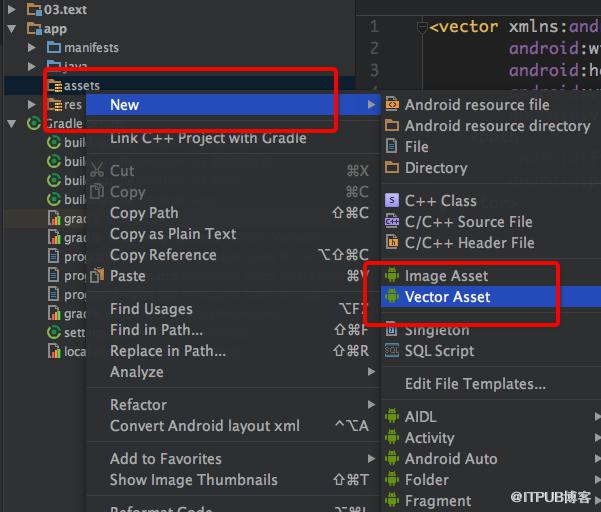Click the Android resource directory folder icon
Viewport: 601px width, 512px height.
392,125
